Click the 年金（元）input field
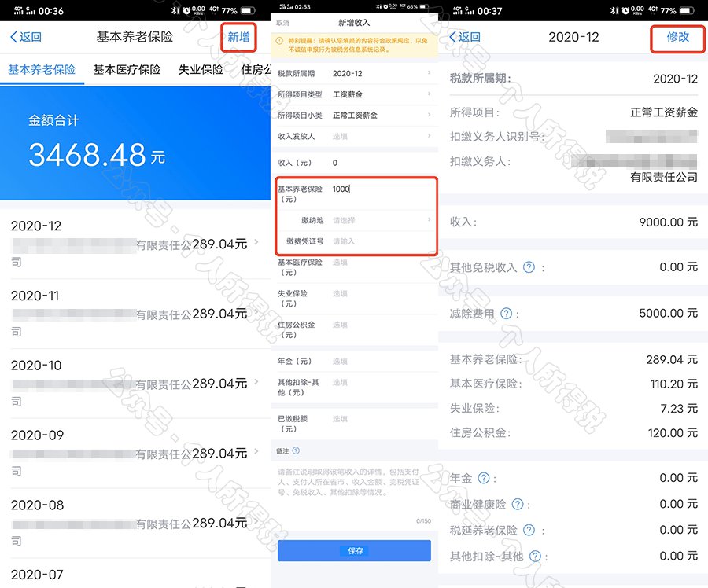 tap(355, 361)
